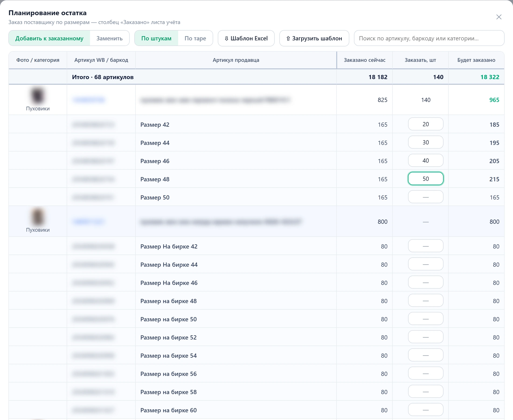This screenshot has height=420, width=513.
Task: Click total value 18 322
Action: [x=489, y=77]
